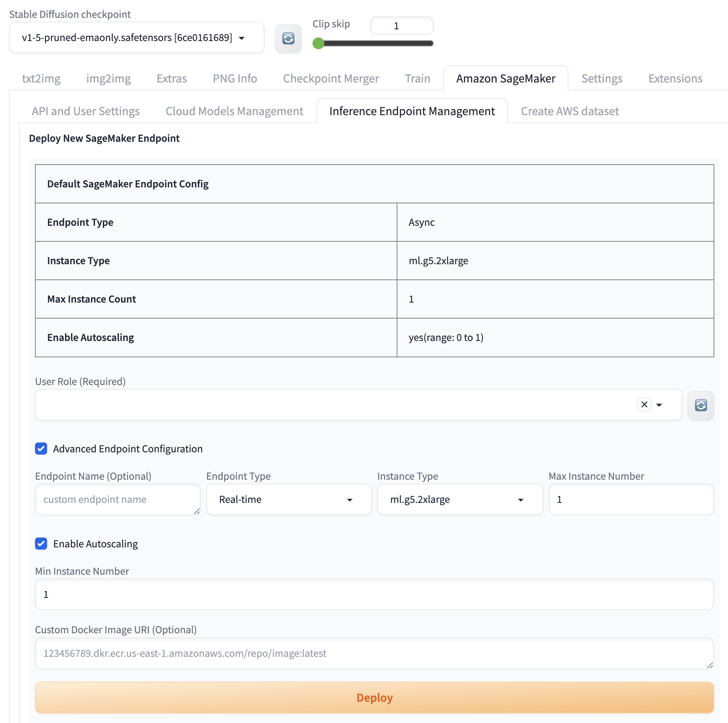
Task: Expand the Endpoint Type Real-time dropdown
Action: (288, 499)
